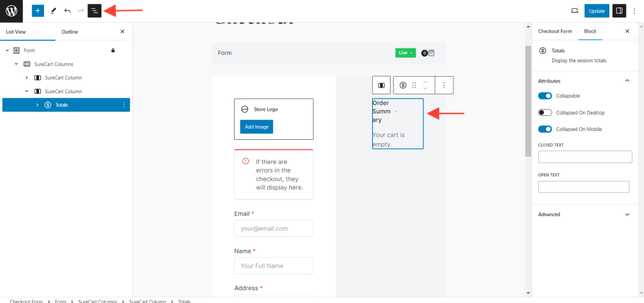Image resolution: width=644 pixels, height=303 pixels.
Task: Open the Live mode dropdown
Action: tap(405, 53)
